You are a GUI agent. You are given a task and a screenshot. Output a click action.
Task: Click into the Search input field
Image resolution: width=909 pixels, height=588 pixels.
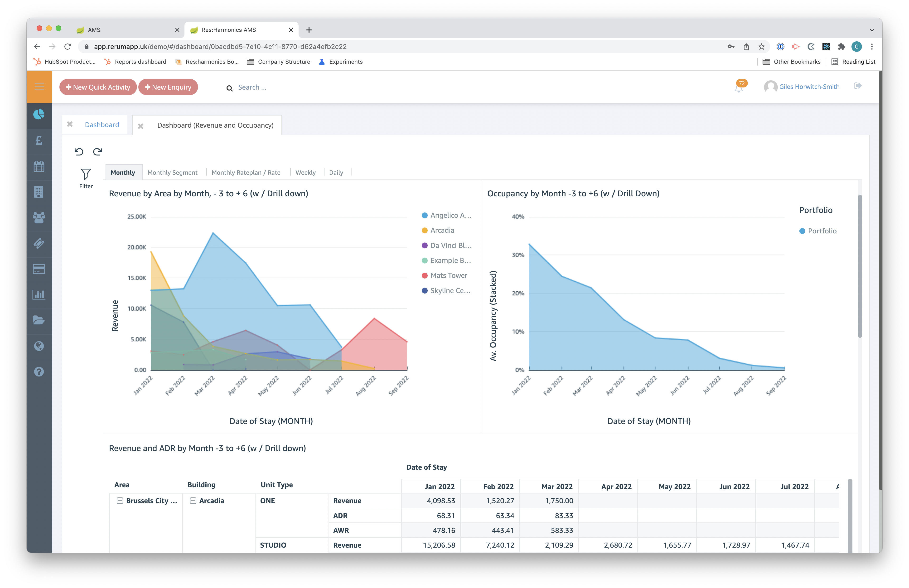pyautogui.click(x=267, y=87)
